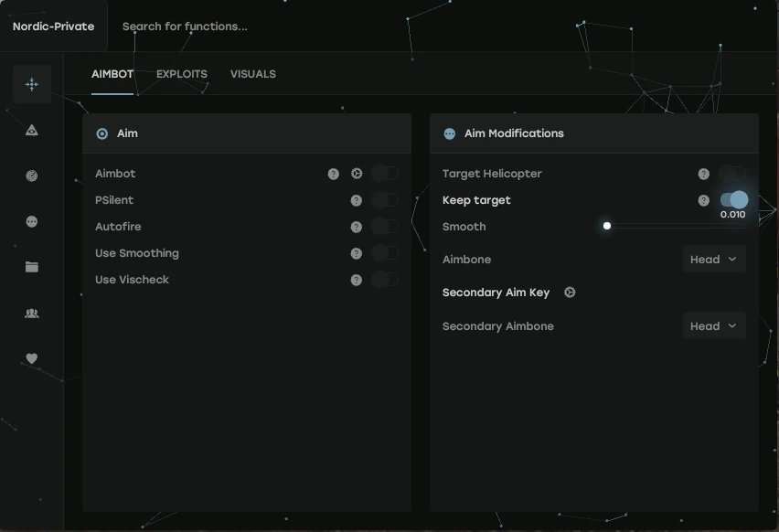
Task: Click the Secondary Aim Key label
Action: (496, 293)
